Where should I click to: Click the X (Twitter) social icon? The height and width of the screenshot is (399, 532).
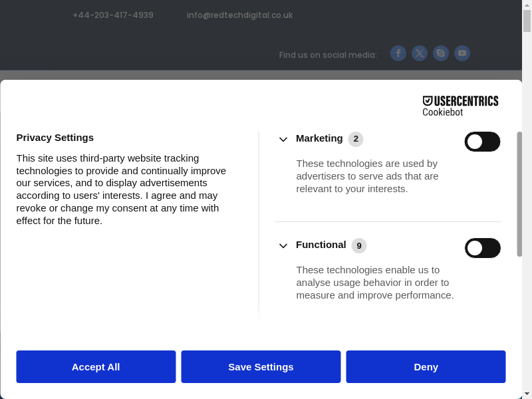click(420, 53)
